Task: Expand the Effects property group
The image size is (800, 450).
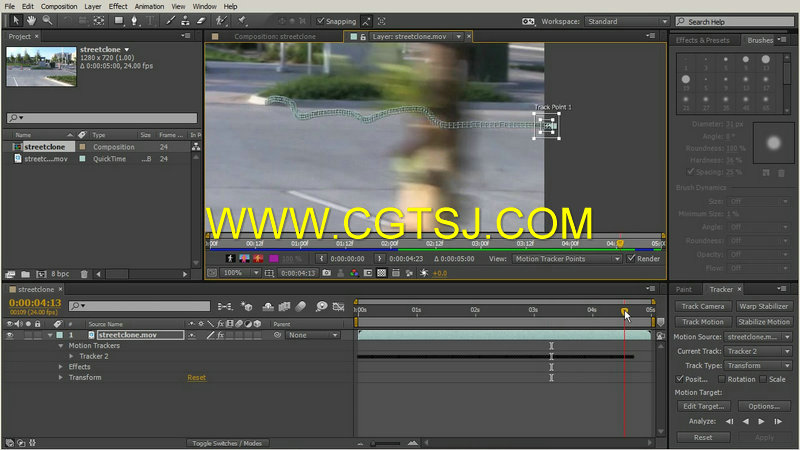Action: coord(61,367)
